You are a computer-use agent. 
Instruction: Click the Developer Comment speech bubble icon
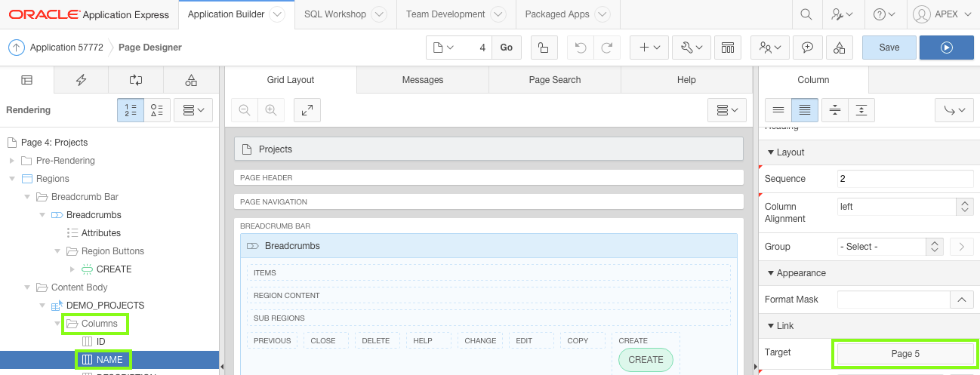pyautogui.click(x=807, y=48)
